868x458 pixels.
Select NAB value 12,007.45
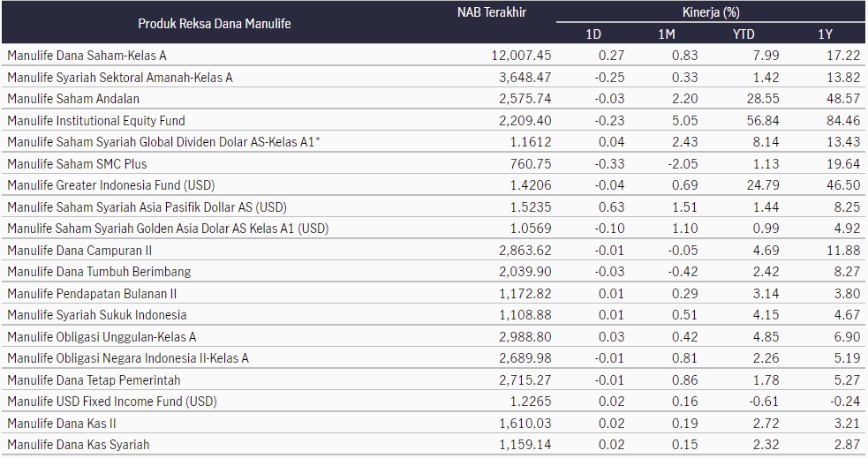tap(522, 56)
